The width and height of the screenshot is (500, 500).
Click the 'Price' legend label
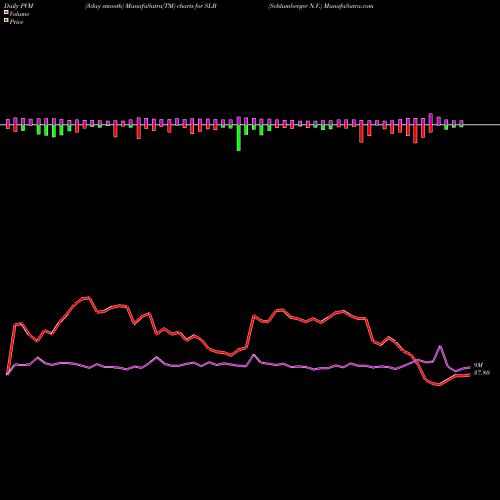click(x=16, y=22)
